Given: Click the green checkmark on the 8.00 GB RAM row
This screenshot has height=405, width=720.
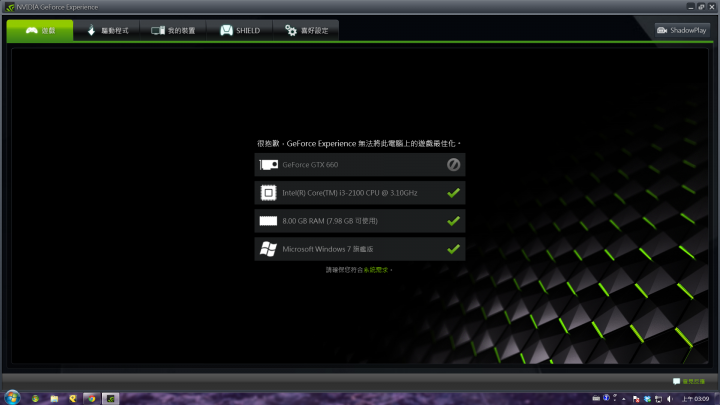Looking at the screenshot, I should click(453, 221).
